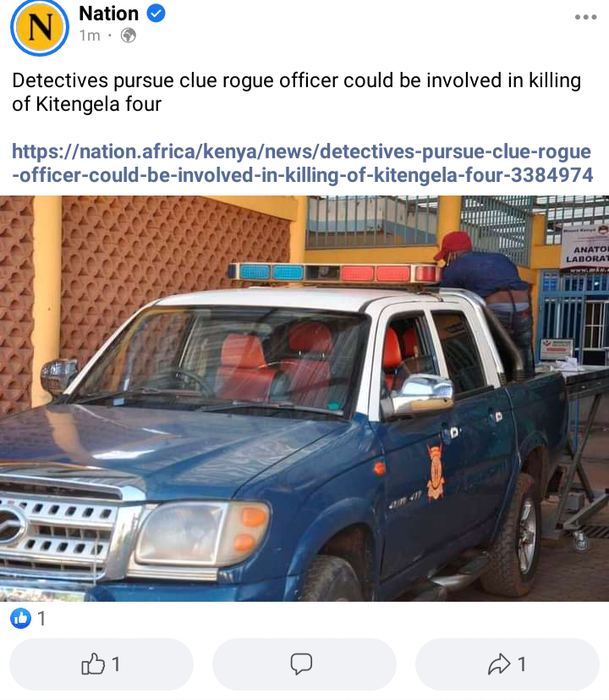Tap the blue verified badge beside Nation
The height and width of the screenshot is (700, 609).
pyautogui.click(x=156, y=14)
